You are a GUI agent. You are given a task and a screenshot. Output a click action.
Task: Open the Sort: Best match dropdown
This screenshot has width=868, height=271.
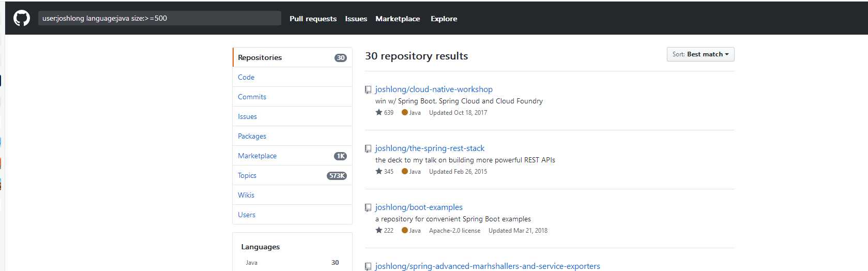701,54
